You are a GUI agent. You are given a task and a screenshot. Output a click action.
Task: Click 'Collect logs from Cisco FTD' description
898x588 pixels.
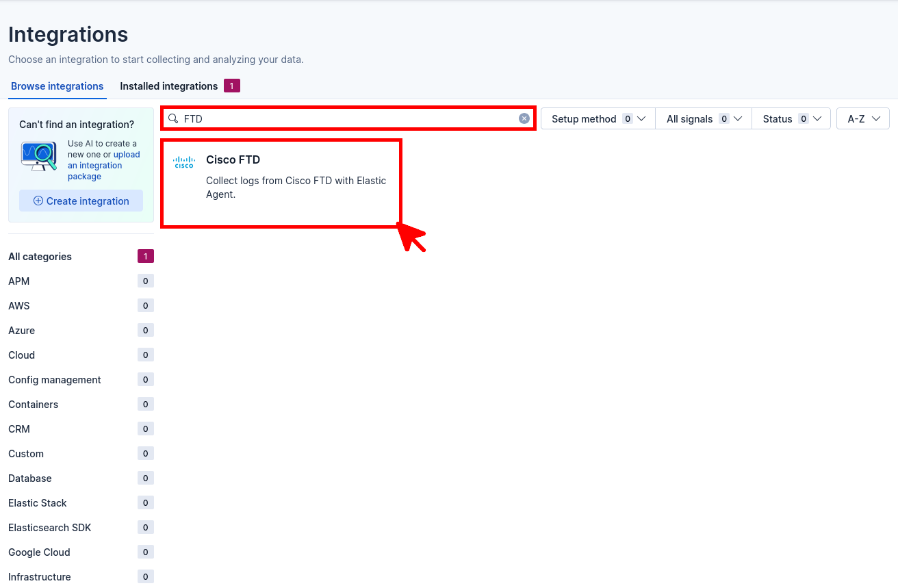pos(296,188)
